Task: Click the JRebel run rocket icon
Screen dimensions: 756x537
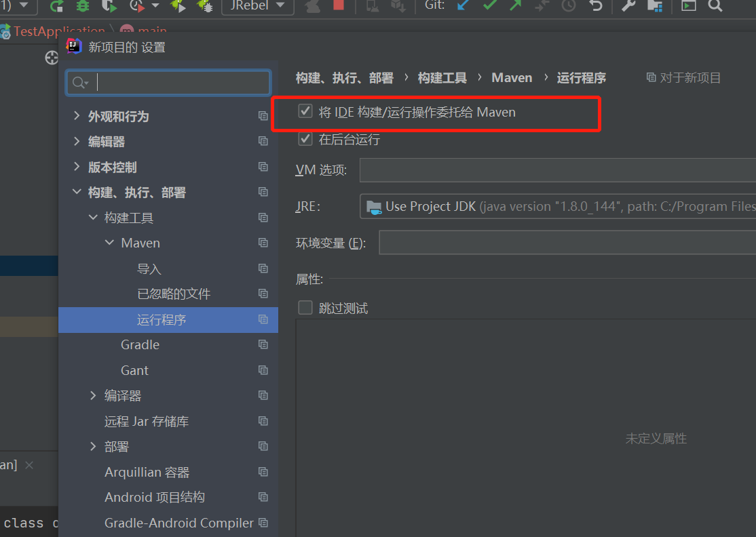Action: click(177, 6)
